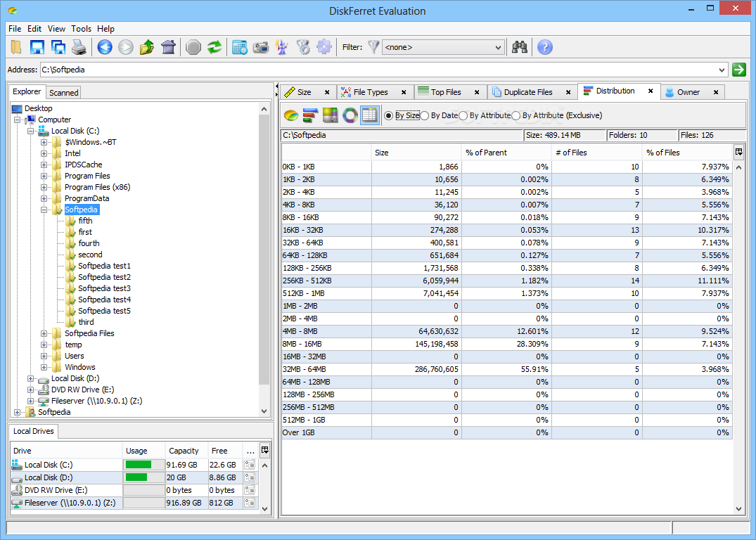Screen dimensions: 756x540
Task: Go back with the blue arrow
Action: (x=105, y=47)
